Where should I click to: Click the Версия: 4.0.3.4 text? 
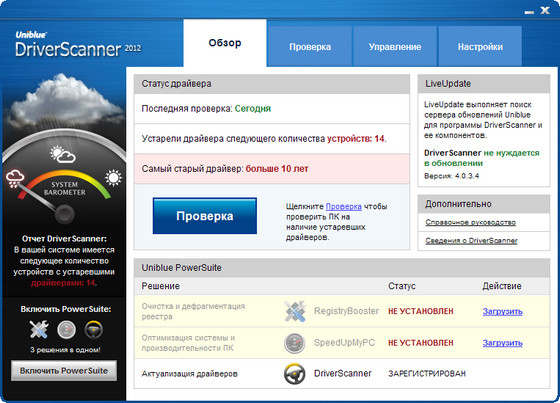click(x=451, y=176)
